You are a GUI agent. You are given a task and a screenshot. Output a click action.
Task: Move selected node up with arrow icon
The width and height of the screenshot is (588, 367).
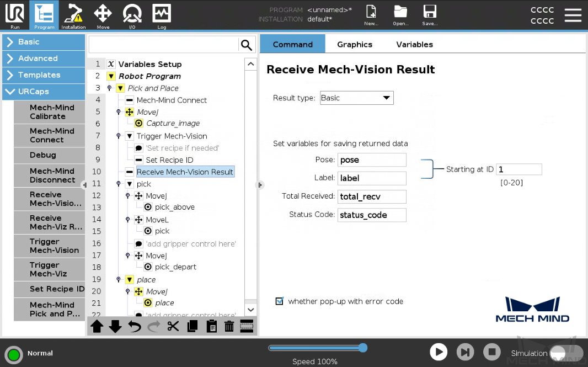97,326
